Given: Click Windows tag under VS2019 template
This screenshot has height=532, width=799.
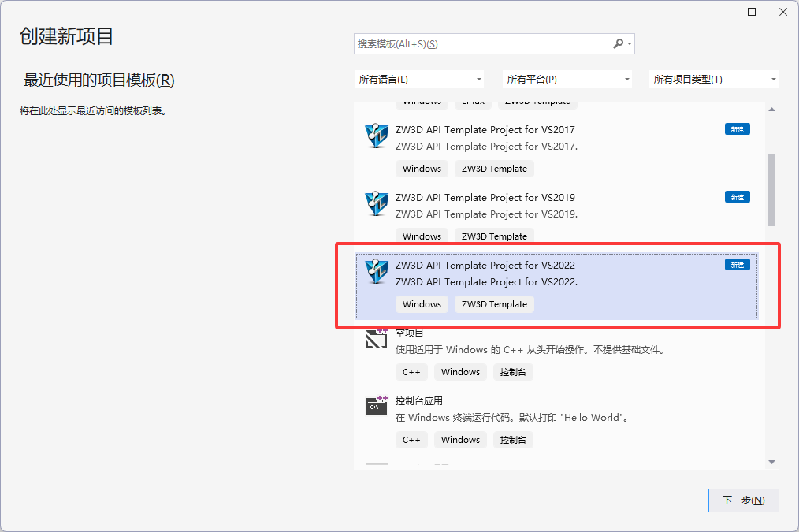Looking at the screenshot, I should [422, 236].
